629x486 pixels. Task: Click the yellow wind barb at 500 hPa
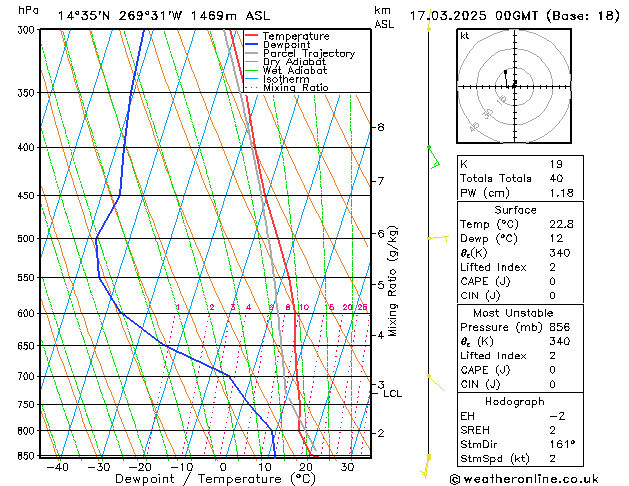437,238
